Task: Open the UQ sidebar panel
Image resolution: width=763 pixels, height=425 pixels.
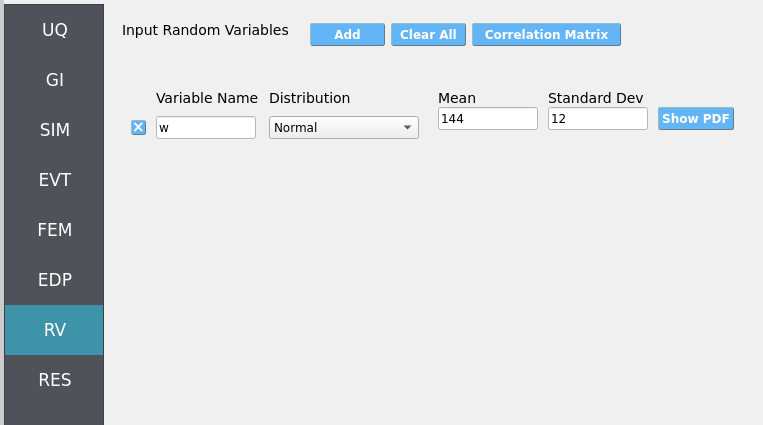Action: pos(54,30)
